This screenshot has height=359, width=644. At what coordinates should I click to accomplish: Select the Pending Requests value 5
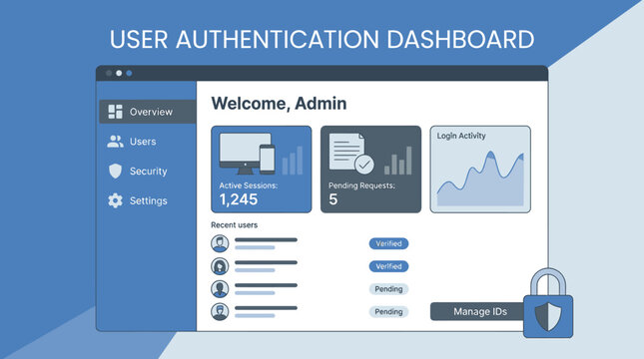pos(333,199)
